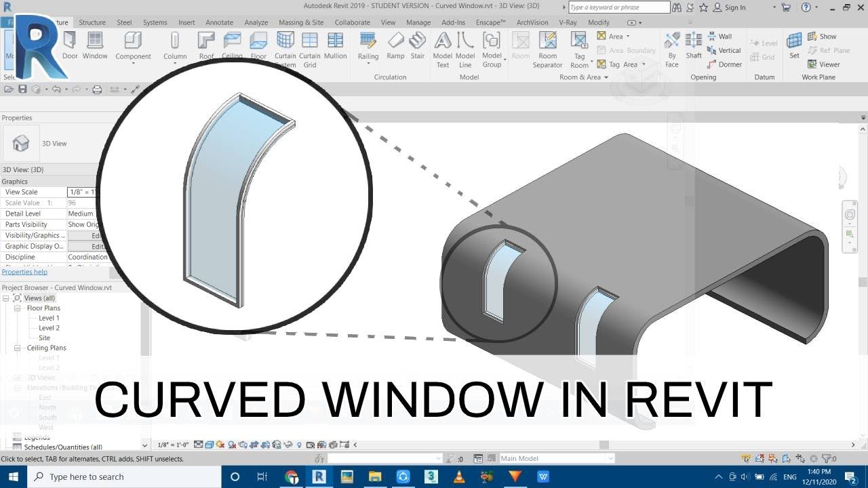
Task: Open the work plane Viewer
Action: pyautogui.click(x=823, y=64)
